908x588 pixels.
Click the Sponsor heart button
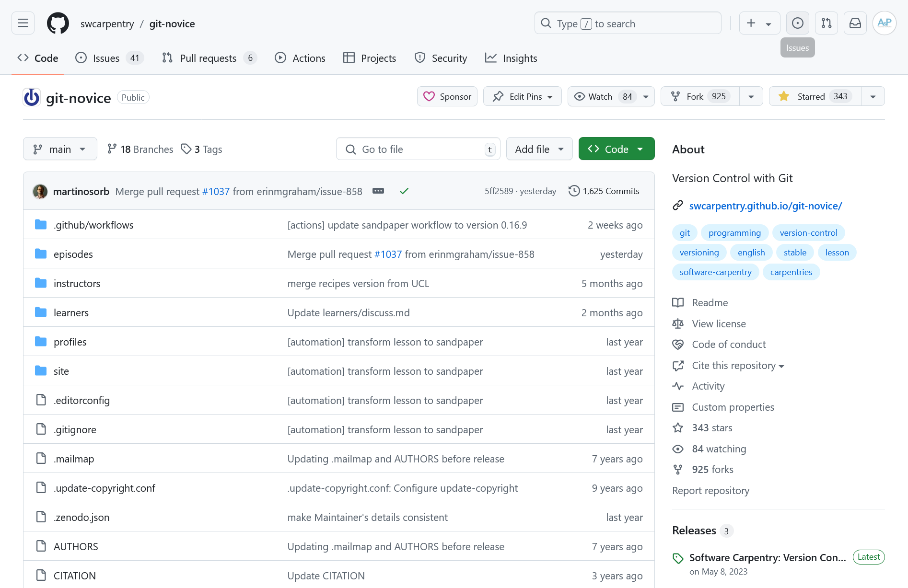tap(447, 96)
